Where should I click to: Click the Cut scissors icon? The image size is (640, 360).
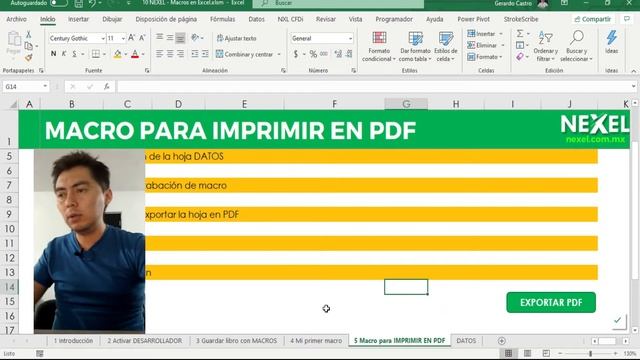[x=29, y=35]
